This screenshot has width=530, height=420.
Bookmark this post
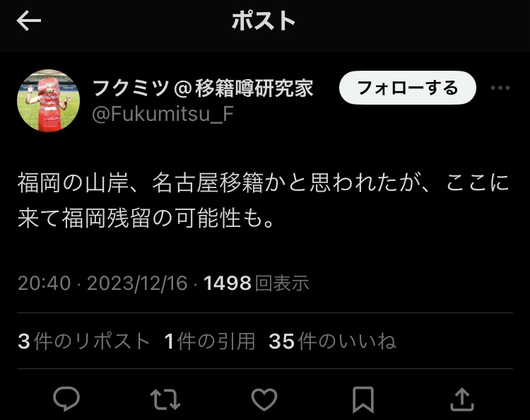363,399
